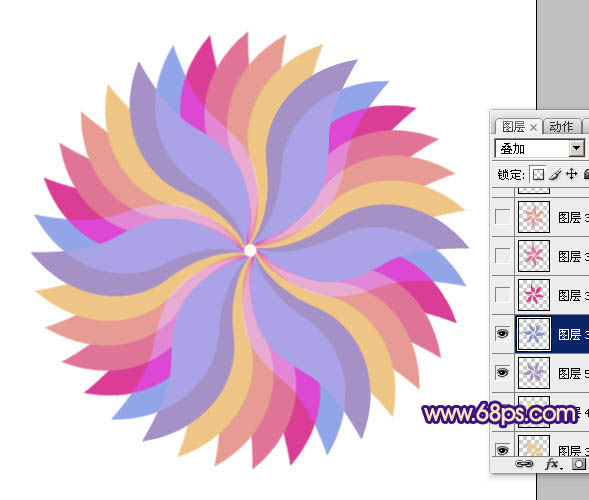The image size is (589, 500).
Task: Open the 叠加 blend mode dropdown arrow
Action: point(576,149)
